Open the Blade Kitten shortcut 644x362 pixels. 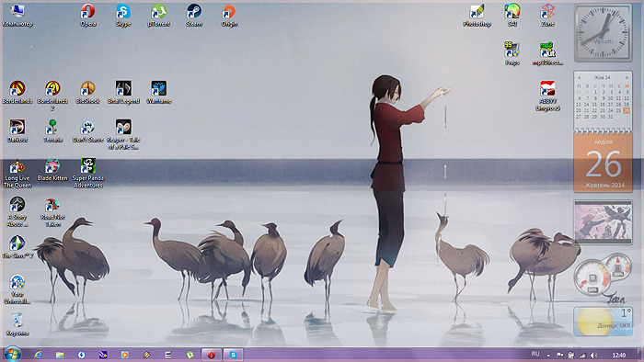pos(52,170)
